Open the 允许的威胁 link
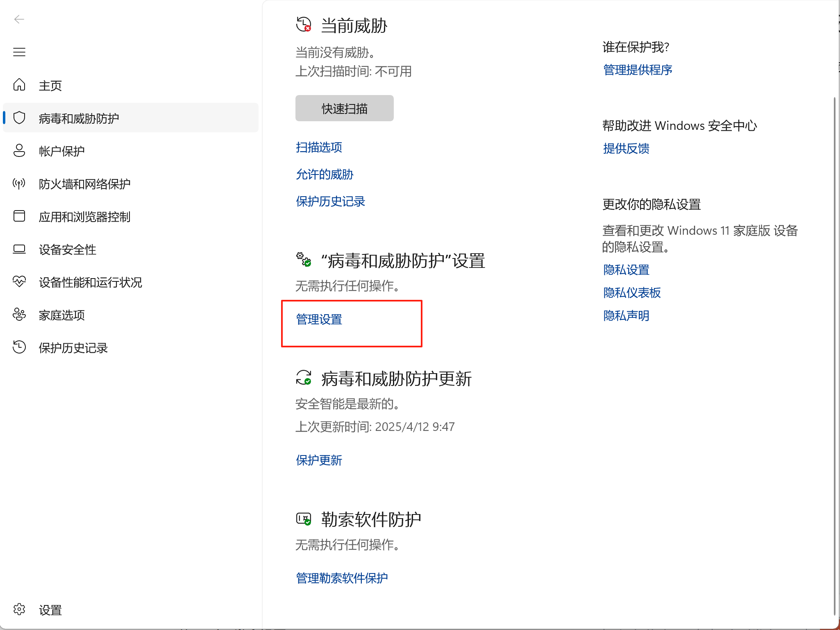 pyautogui.click(x=325, y=174)
